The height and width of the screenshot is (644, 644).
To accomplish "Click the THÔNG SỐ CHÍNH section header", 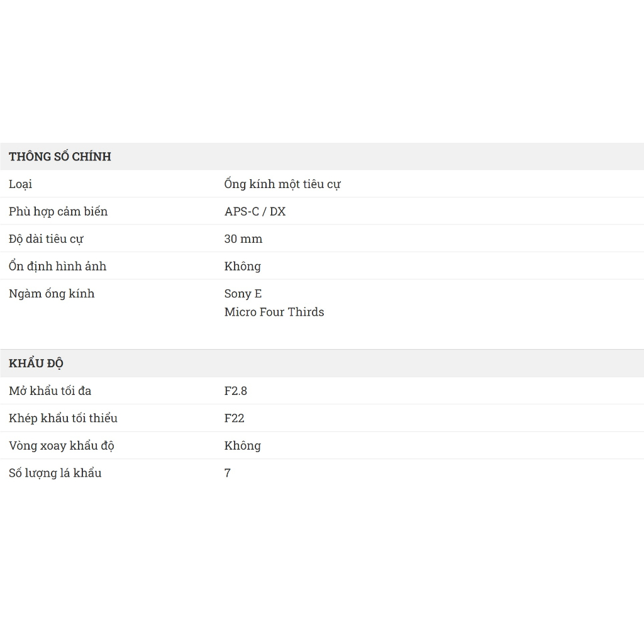I will click(60, 157).
